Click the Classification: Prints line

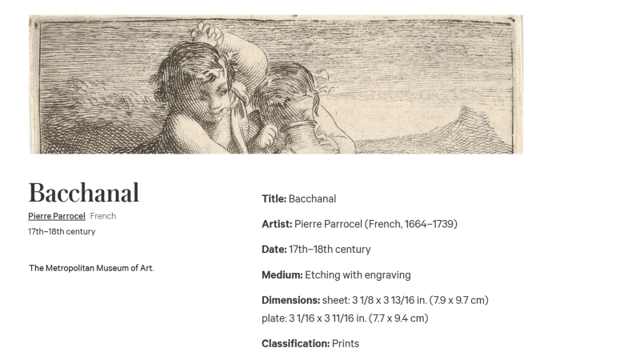[310, 343]
